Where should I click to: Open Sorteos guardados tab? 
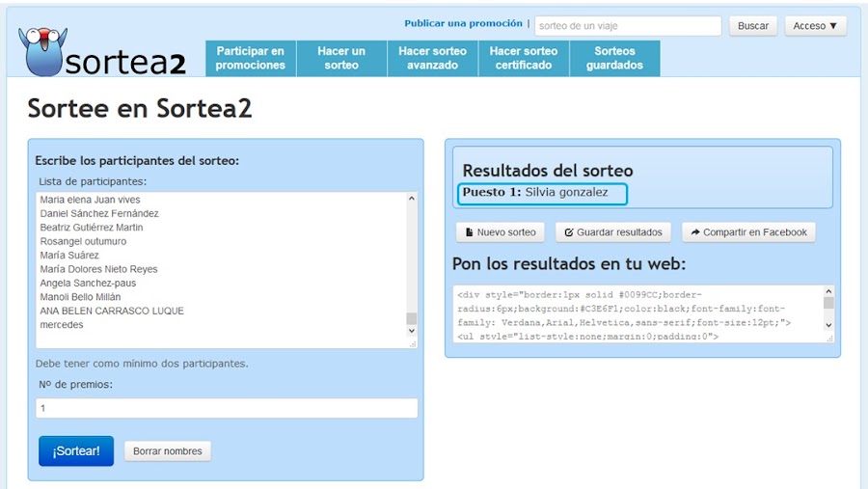click(x=614, y=58)
